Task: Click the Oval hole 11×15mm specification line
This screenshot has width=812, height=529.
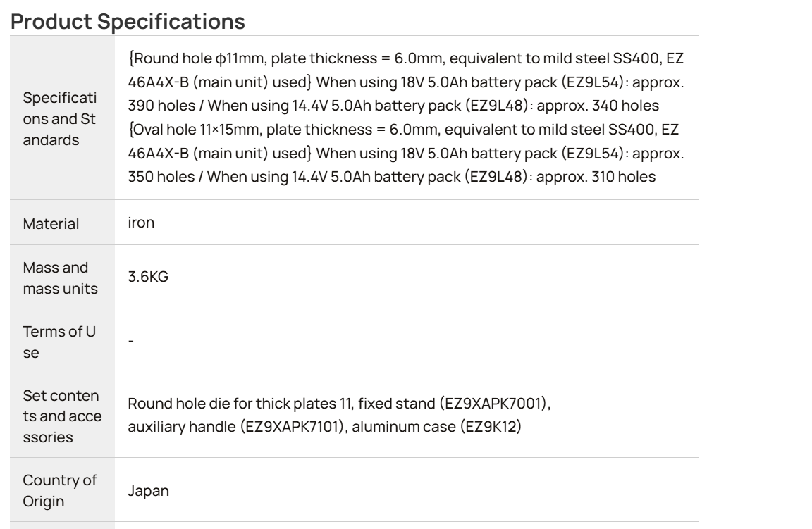Action: click(x=403, y=130)
